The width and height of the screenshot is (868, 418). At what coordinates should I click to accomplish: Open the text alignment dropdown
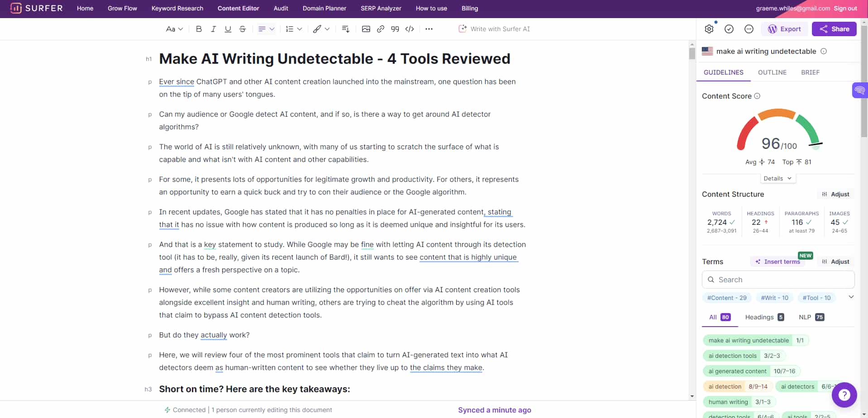pos(266,28)
